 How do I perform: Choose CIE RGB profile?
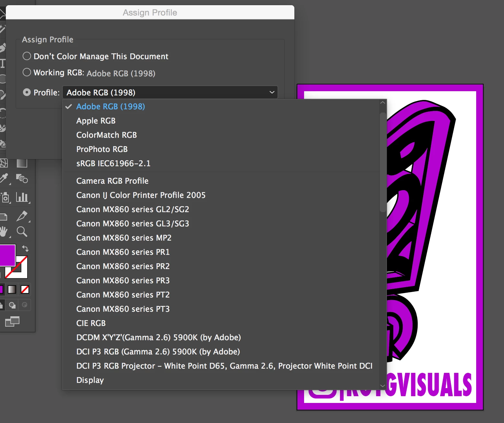tap(221, 323)
